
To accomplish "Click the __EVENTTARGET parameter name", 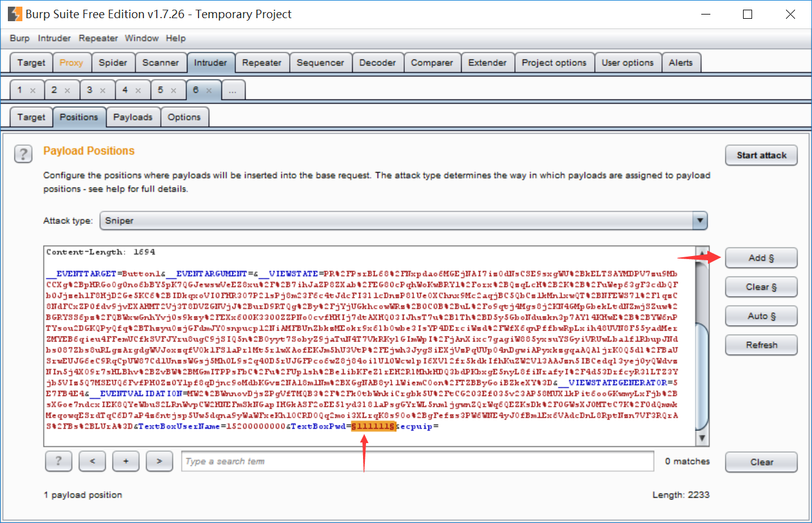I will point(82,274).
